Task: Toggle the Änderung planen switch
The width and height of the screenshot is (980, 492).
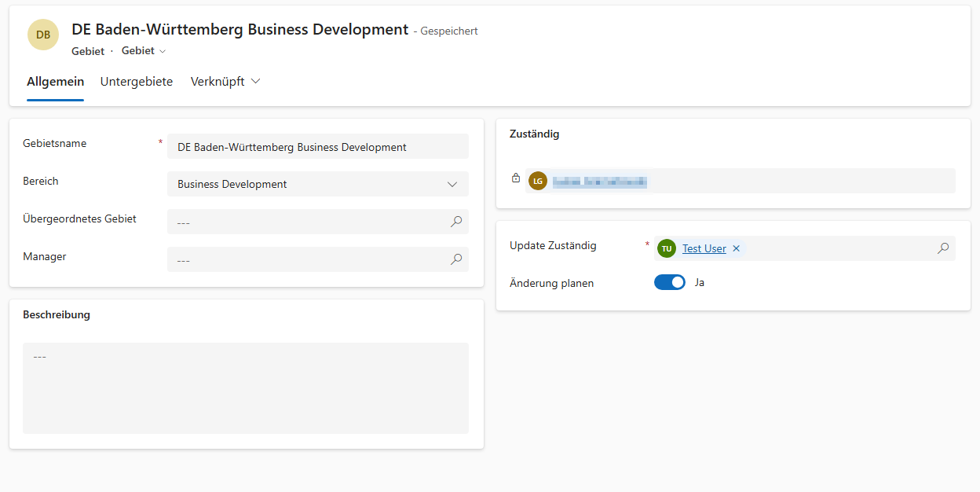Action: point(670,282)
